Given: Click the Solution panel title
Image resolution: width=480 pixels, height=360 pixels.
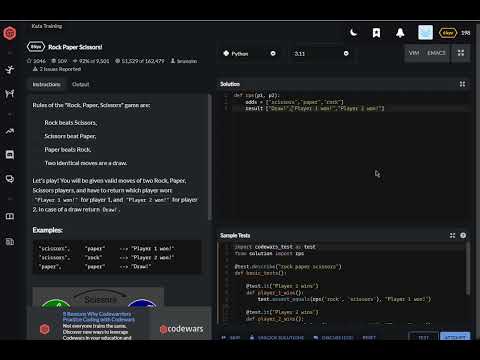Looking at the screenshot, I should coord(230,84).
